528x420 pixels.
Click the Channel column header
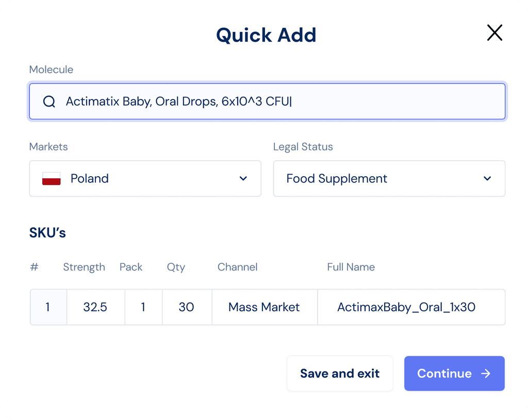point(237,267)
